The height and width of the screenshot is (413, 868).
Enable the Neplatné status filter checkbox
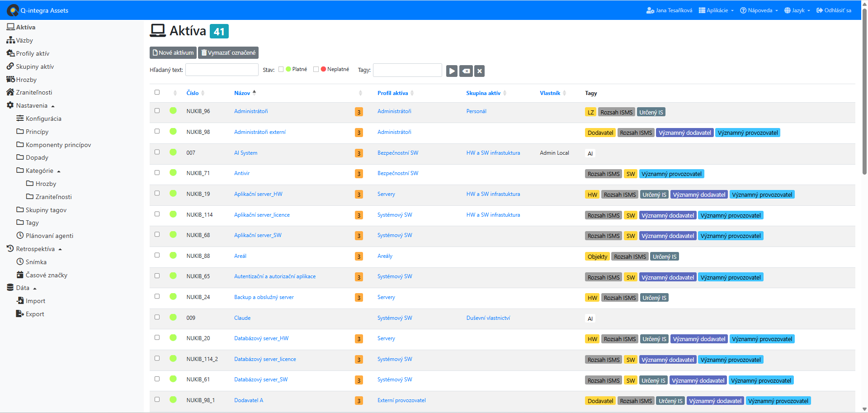(316, 69)
